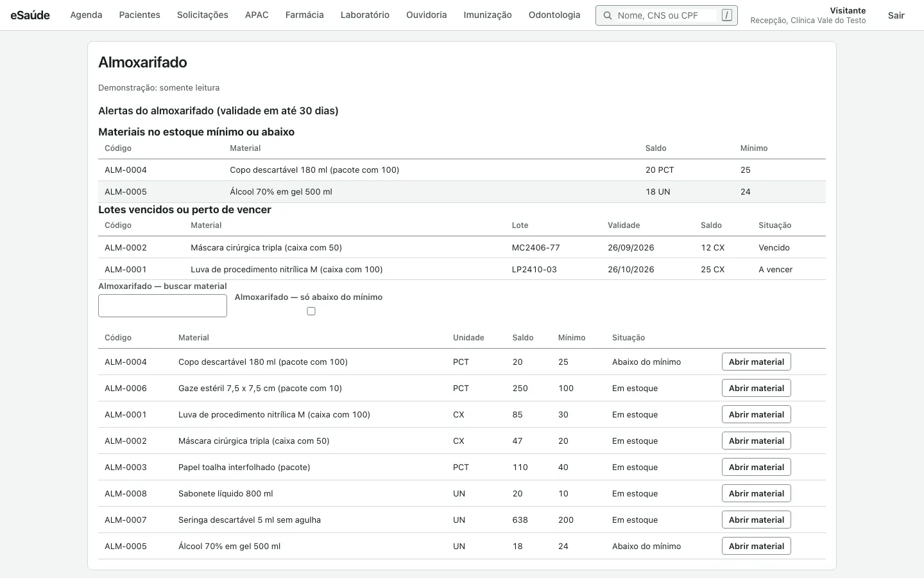Enable the só abaixo do mínimo checkbox
The width and height of the screenshot is (924, 578).
click(311, 311)
